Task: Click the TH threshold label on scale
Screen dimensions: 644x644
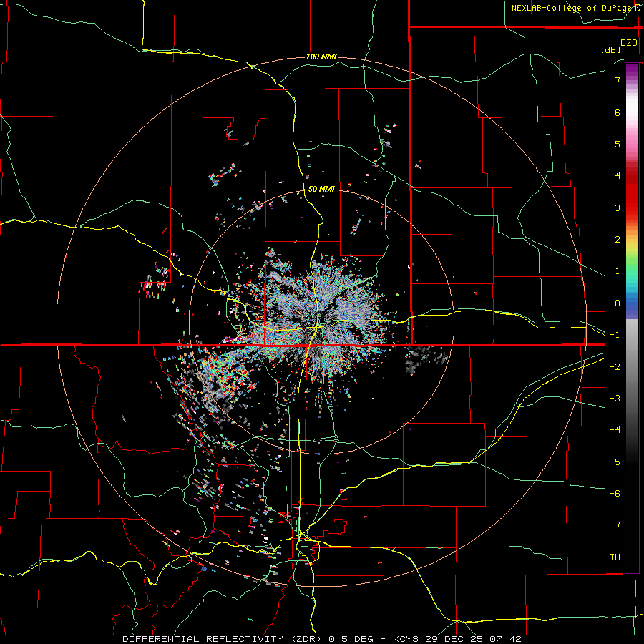Action: pyautogui.click(x=615, y=557)
